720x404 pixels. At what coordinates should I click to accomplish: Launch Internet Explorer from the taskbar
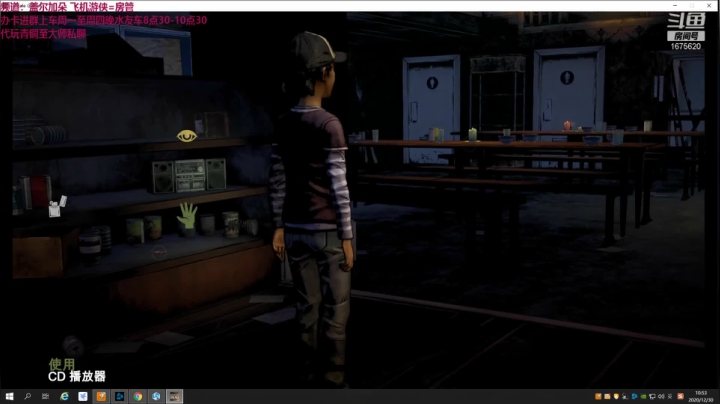pyautogui.click(x=64, y=396)
